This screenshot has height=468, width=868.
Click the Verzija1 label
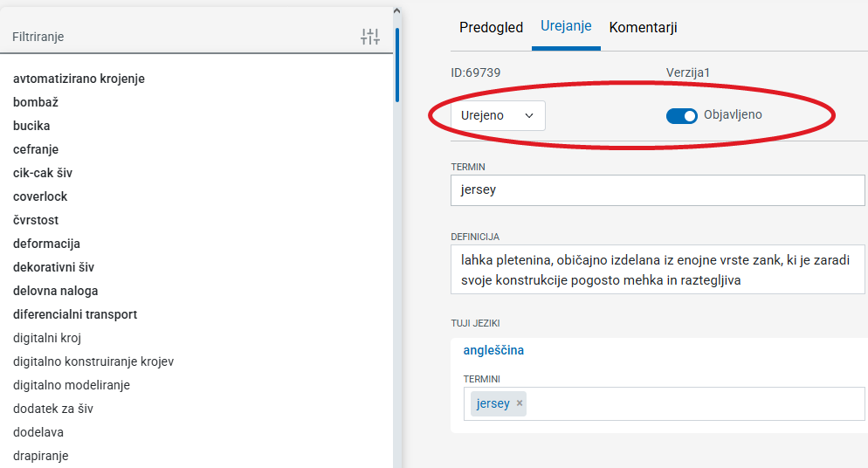point(687,72)
